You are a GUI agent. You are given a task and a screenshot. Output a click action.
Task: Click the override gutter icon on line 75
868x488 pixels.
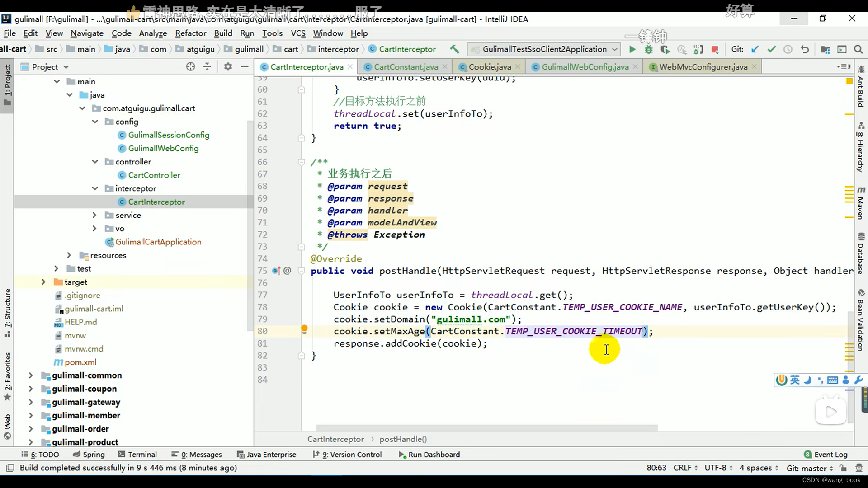click(x=276, y=271)
